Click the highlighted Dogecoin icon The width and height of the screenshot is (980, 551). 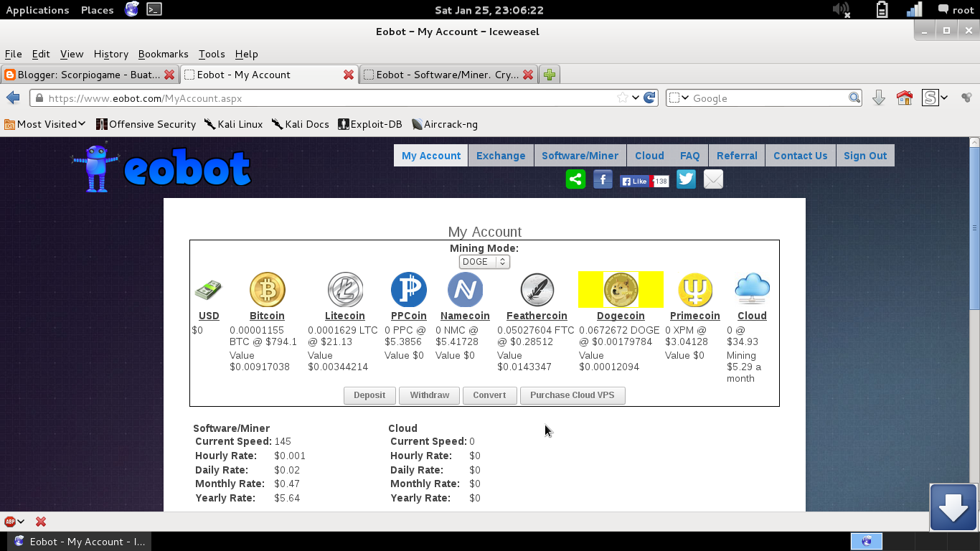point(621,290)
